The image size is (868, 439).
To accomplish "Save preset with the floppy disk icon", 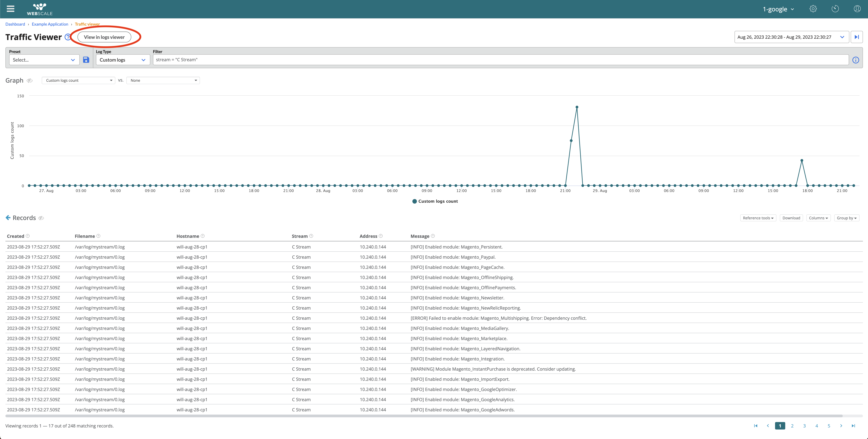I will [x=86, y=60].
